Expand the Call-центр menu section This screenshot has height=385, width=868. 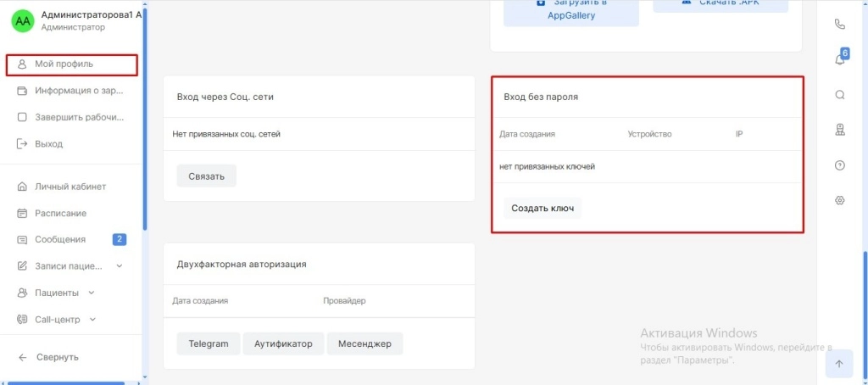tap(92, 320)
